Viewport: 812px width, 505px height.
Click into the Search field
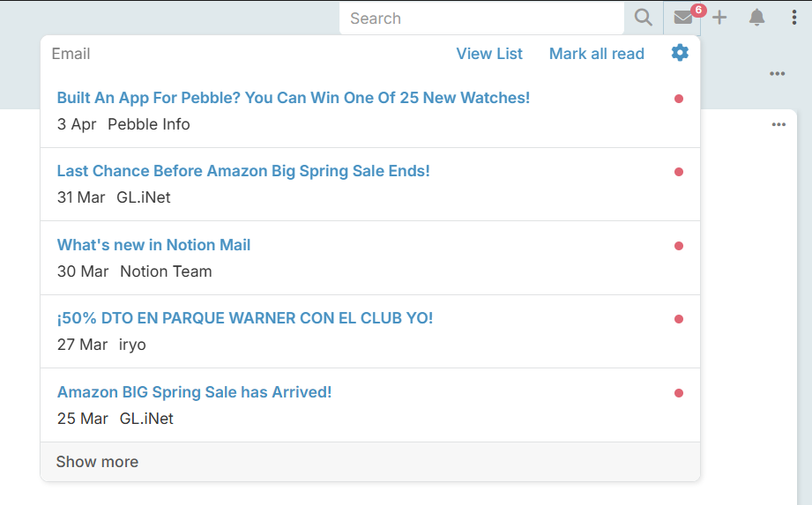coord(480,19)
